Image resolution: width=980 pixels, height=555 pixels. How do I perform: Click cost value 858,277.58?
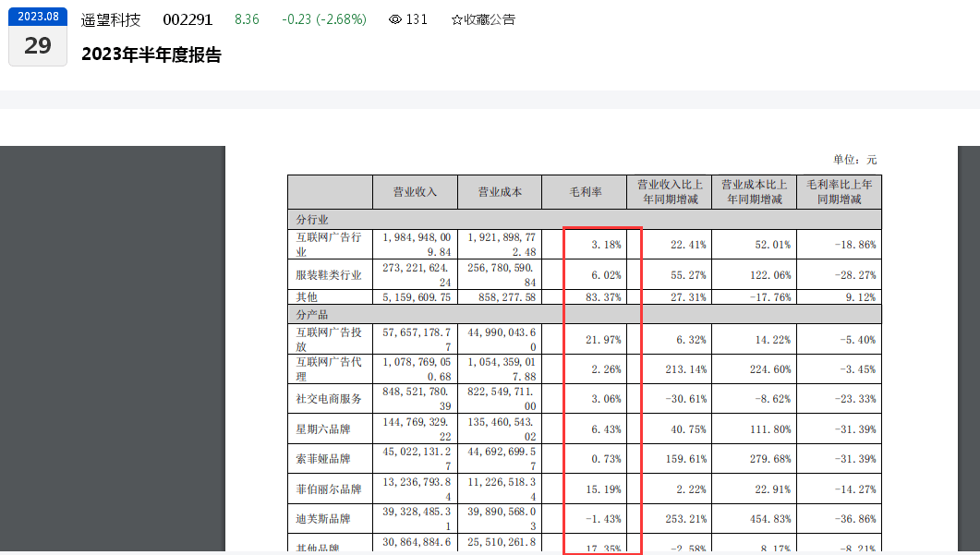coord(507,297)
